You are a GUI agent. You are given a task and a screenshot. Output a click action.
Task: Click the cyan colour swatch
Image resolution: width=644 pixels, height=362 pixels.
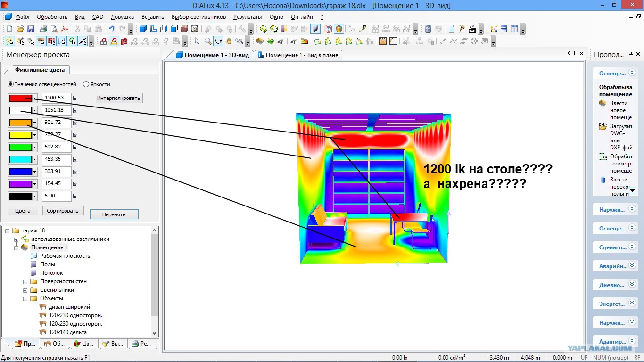(20, 159)
